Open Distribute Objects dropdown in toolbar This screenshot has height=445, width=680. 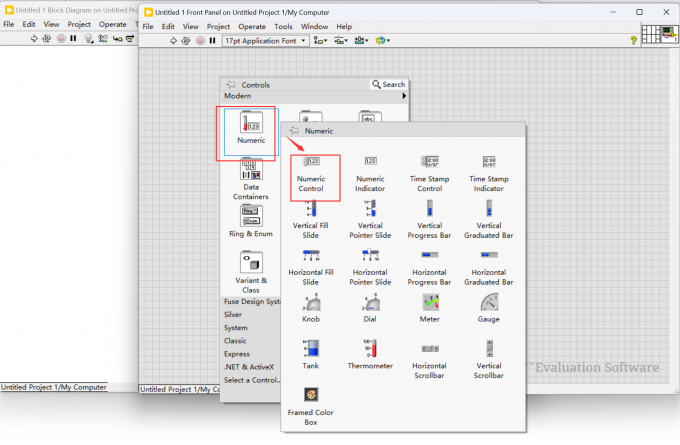point(340,40)
